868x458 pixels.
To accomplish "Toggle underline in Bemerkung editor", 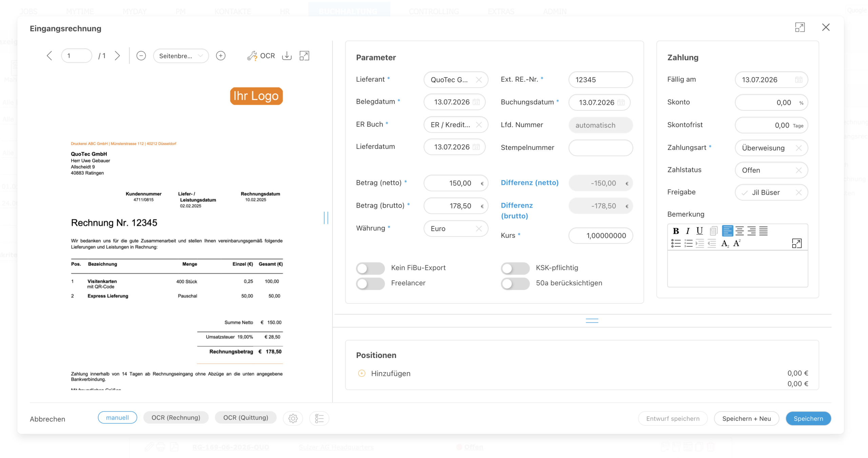I will (x=699, y=231).
